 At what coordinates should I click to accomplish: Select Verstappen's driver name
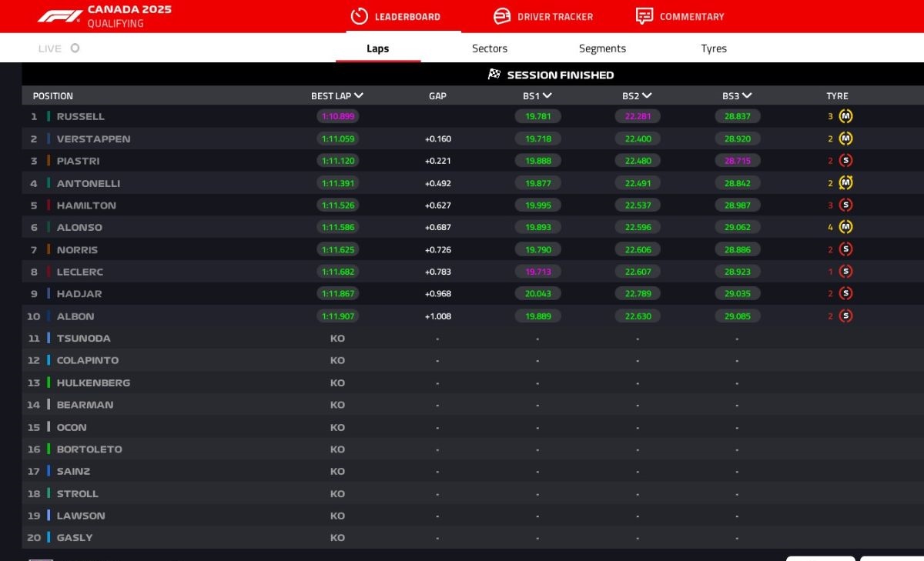[x=93, y=139]
